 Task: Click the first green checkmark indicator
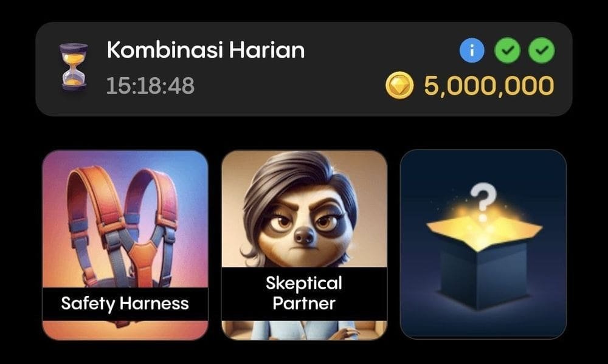click(x=508, y=50)
